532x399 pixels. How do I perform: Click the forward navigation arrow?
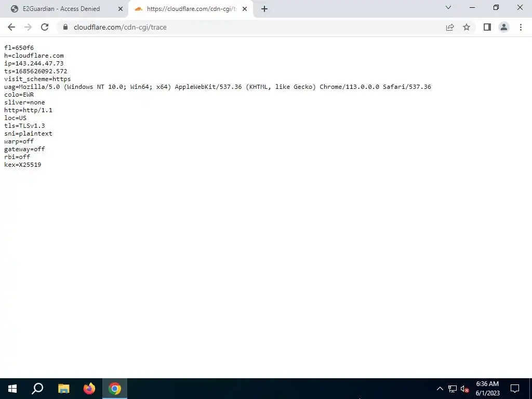click(x=28, y=27)
